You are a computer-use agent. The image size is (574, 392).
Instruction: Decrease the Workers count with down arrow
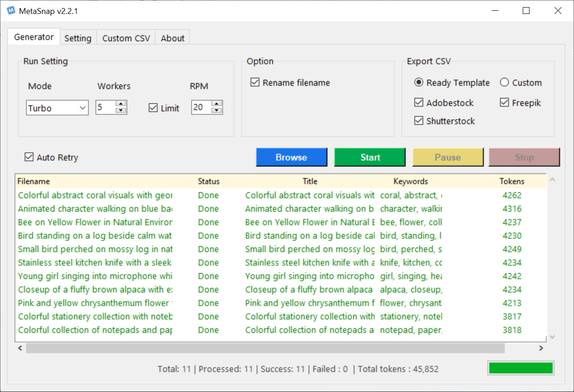click(121, 110)
